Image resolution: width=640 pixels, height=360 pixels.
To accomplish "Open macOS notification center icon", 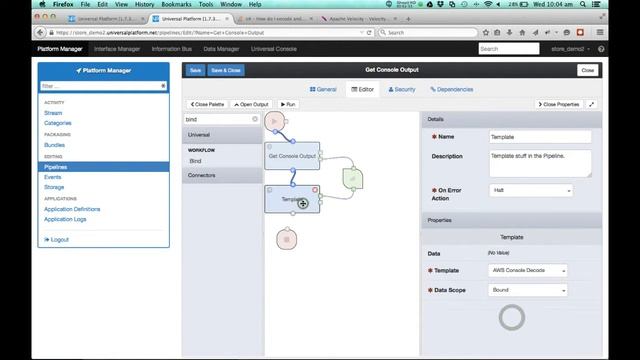I will coord(596,4).
